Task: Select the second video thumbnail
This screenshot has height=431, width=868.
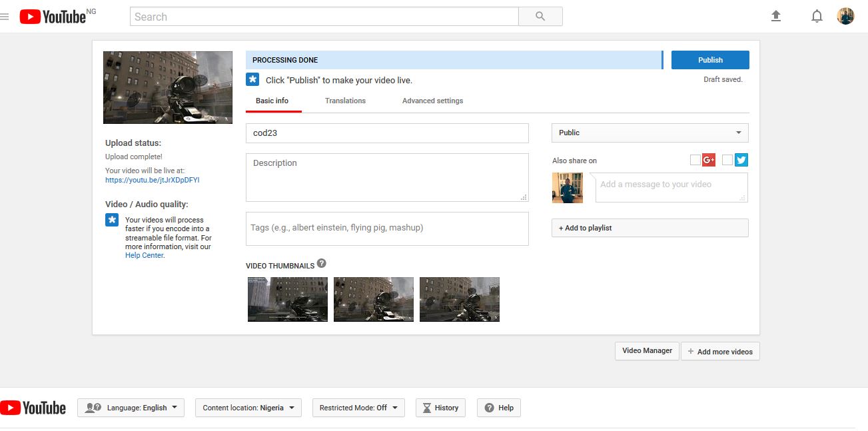Action: click(374, 299)
